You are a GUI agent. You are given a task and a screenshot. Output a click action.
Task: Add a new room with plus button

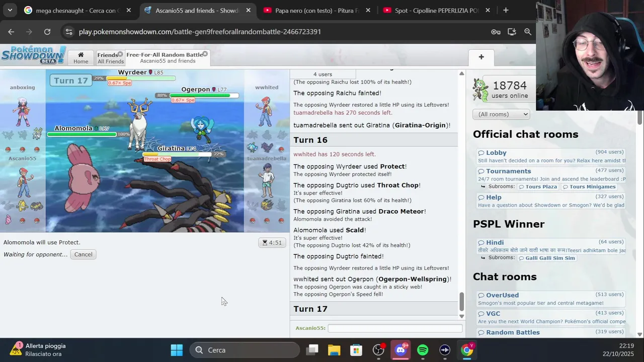(x=481, y=57)
